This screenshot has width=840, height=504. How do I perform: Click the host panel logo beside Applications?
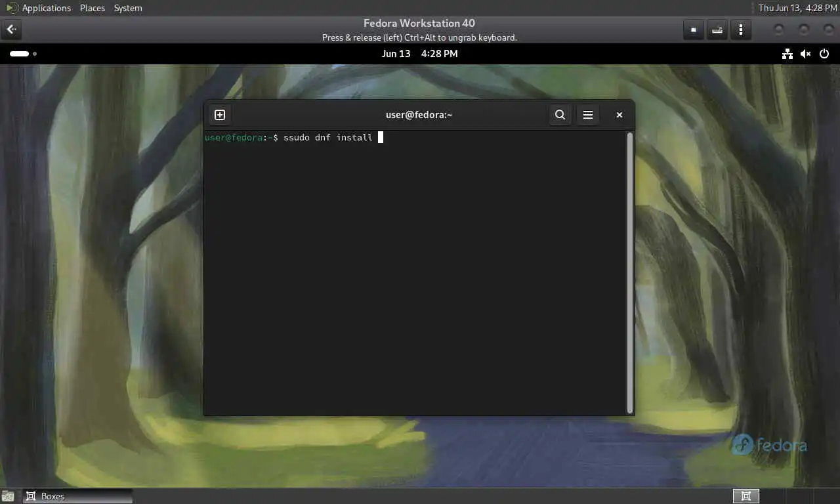pyautogui.click(x=12, y=8)
